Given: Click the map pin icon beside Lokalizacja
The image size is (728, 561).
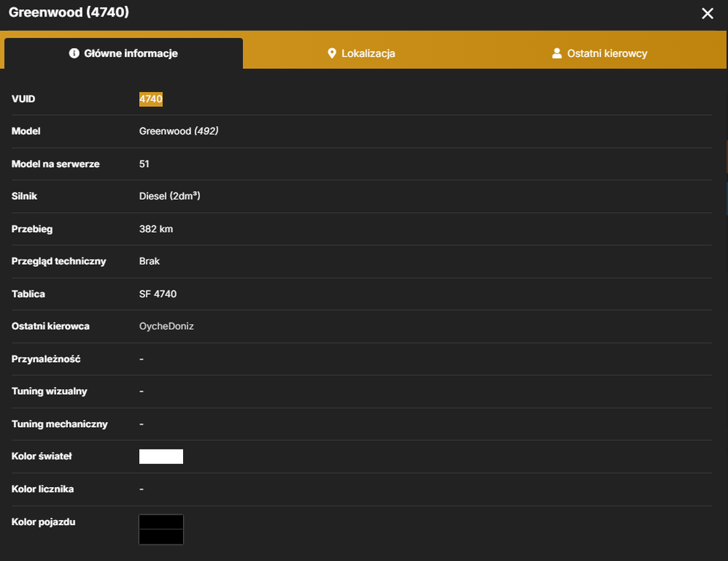Looking at the screenshot, I should point(332,53).
